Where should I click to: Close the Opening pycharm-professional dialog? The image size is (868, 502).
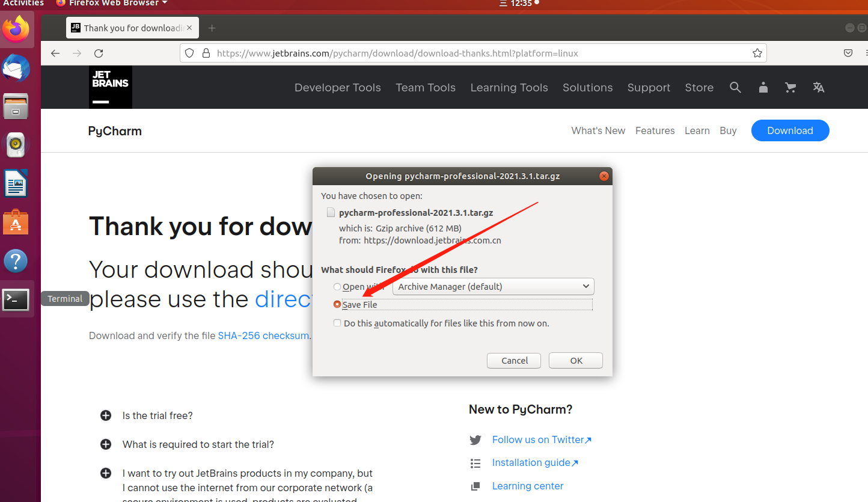pyautogui.click(x=604, y=176)
